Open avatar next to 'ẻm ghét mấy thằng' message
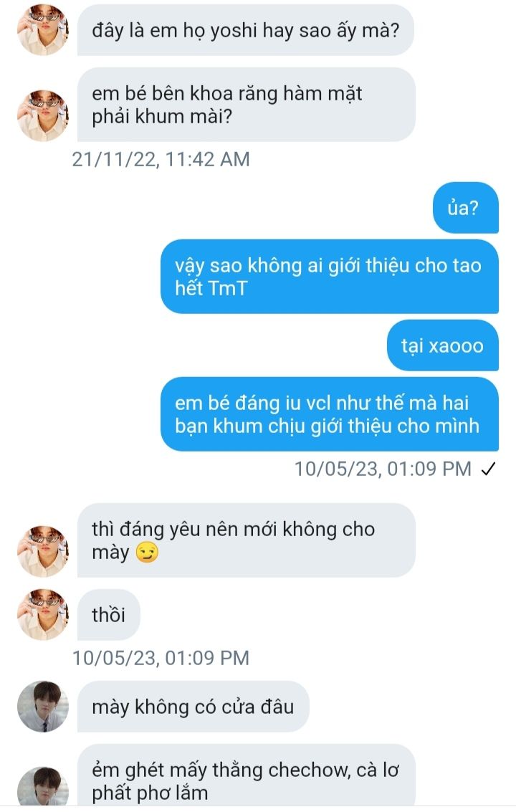Image resolution: width=516 pixels, height=812 pixels. pos(43,786)
